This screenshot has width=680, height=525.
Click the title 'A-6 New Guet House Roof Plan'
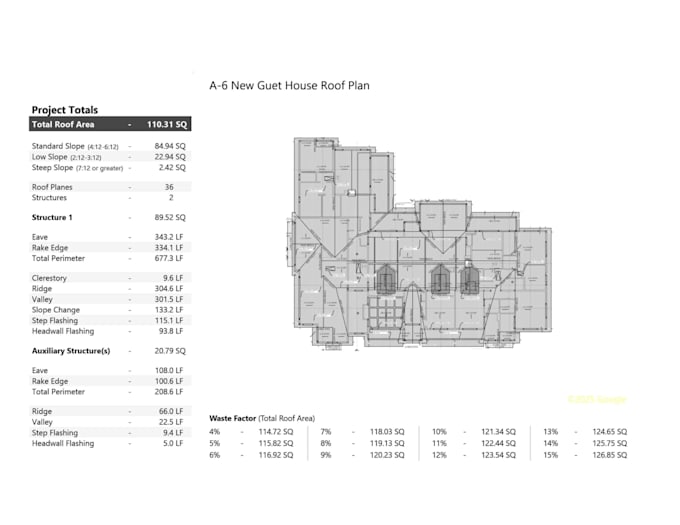pyautogui.click(x=289, y=85)
